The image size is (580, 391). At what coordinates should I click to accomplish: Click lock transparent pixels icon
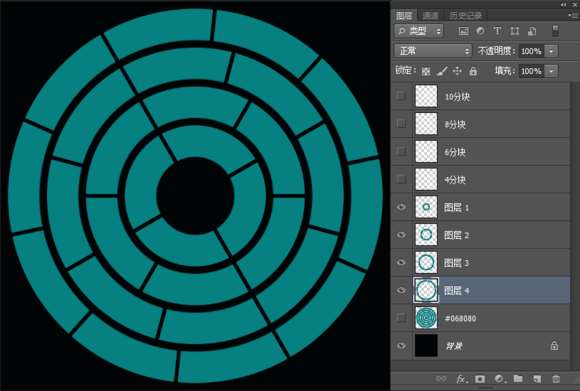pyautogui.click(x=426, y=71)
